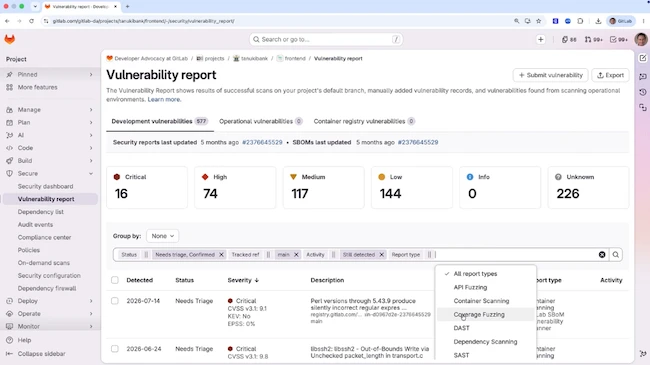Viewport: 650px width, 365px height.
Task: Open the 'tanukibank' breadcrumb link
Action: [254, 58]
